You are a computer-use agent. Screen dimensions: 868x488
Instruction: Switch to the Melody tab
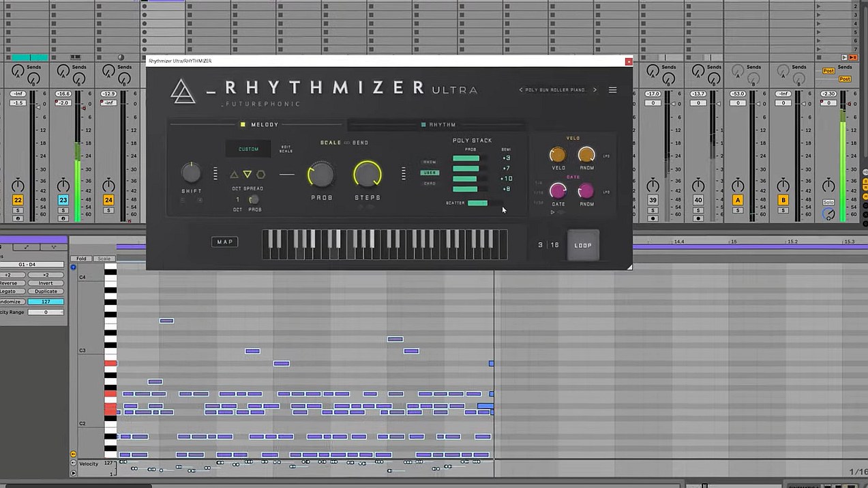(259, 125)
